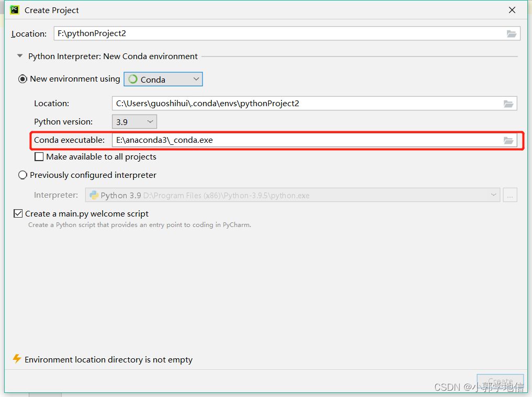Click the Environment location directory warning text
The width and height of the screenshot is (532, 397).
pyautogui.click(x=109, y=360)
